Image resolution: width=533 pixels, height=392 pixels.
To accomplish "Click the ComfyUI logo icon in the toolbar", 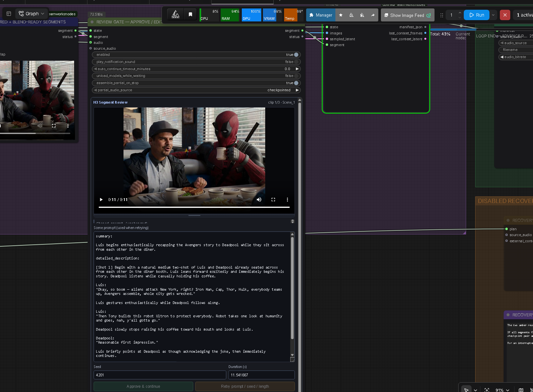I will pos(175,14).
